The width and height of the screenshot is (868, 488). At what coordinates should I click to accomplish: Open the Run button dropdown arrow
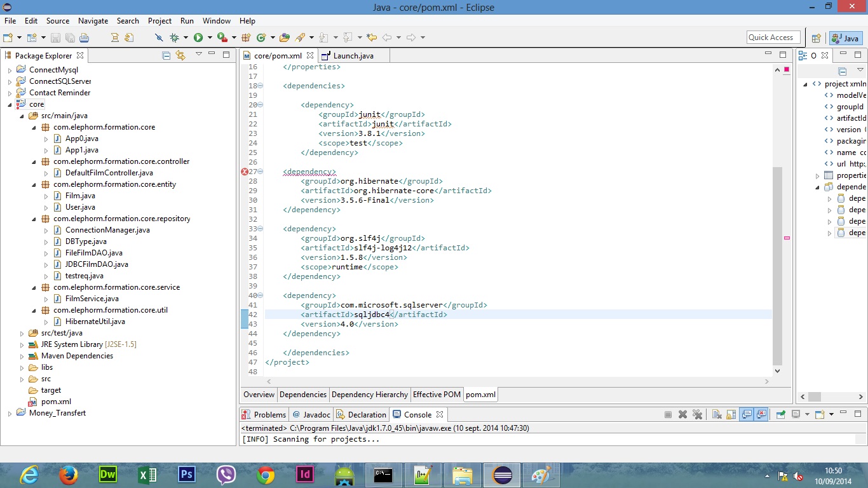point(210,37)
